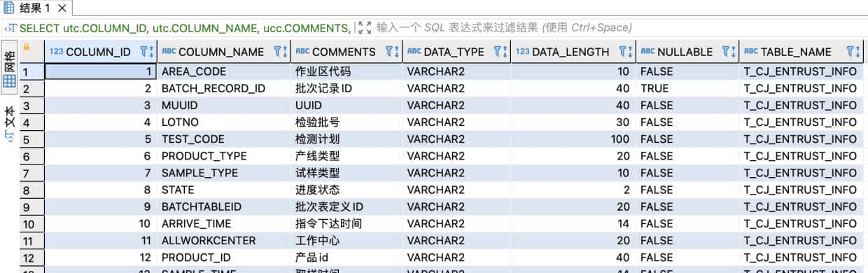This screenshot has height=273, width=868.
Task: Select the MUUID cell
Action: coord(223,105)
